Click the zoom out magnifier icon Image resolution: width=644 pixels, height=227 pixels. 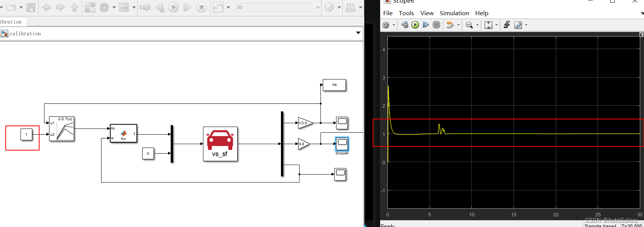pyautogui.click(x=470, y=25)
